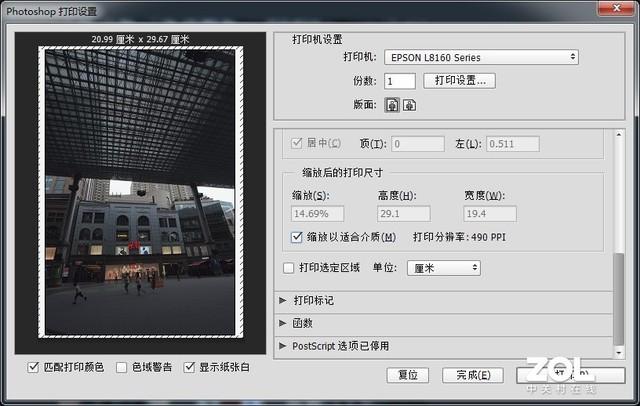Select portrait layout orientation icon
640x406 pixels.
(392, 104)
